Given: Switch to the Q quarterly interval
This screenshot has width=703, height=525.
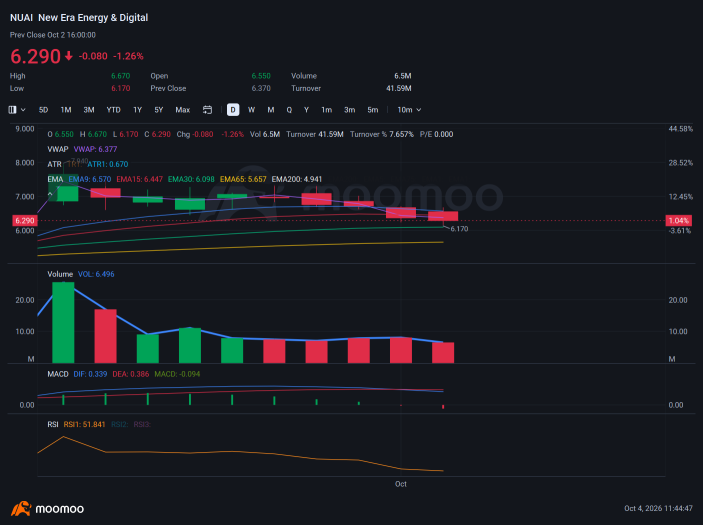Looking at the screenshot, I should 289,110.
